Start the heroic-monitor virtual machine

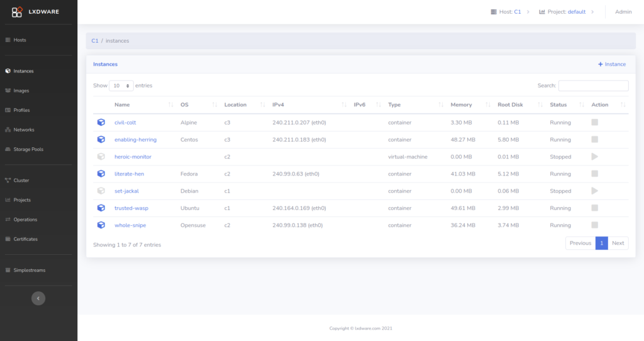[595, 157]
